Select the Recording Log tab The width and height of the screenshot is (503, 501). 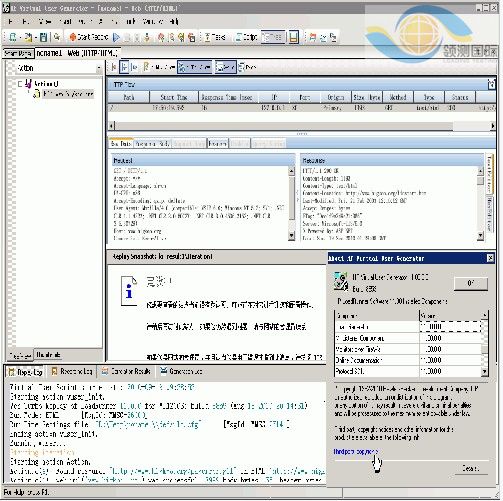72,371
